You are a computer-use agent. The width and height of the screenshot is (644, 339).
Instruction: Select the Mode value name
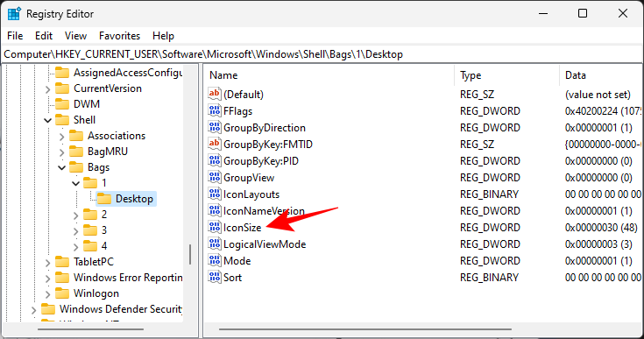[x=237, y=261]
